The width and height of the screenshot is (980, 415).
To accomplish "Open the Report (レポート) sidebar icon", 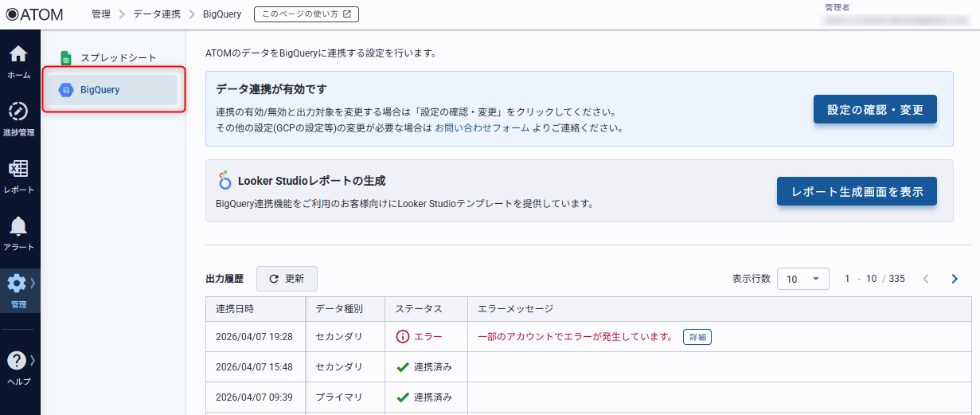I will (x=19, y=175).
